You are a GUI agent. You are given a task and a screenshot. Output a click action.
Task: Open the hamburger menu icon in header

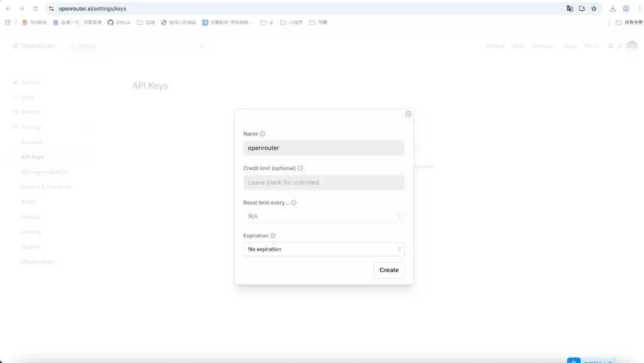(611, 46)
